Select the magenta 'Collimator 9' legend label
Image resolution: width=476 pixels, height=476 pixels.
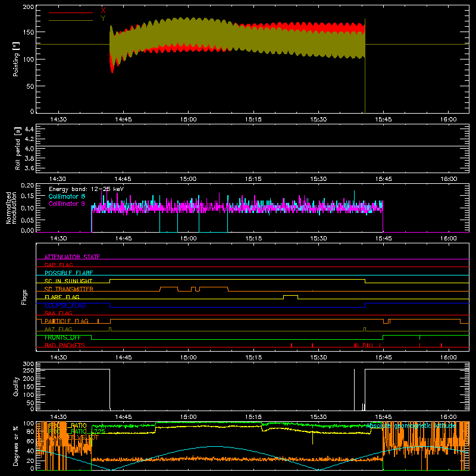coord(67,203)
